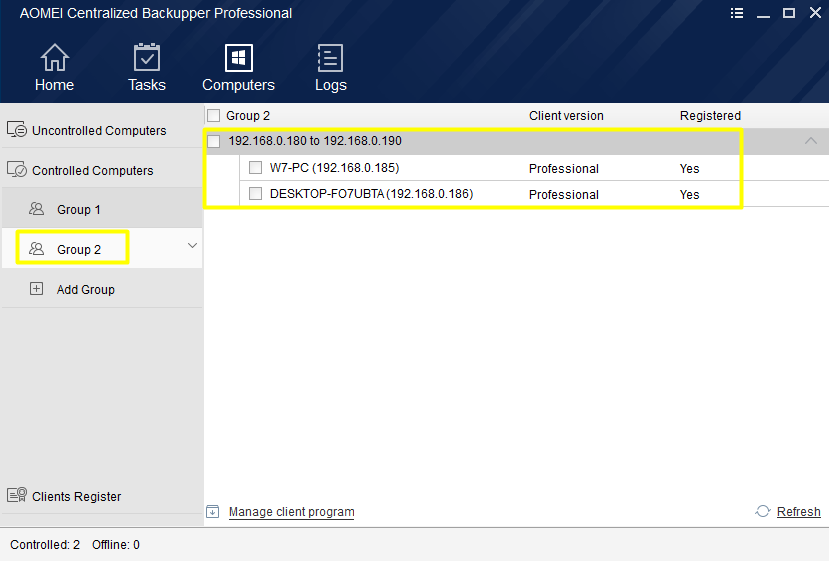The width and height of the screenshot is (829, 561).
Task: Tick the DESKTOP-FO7UBTA checkbox
Action: (255, 194)
